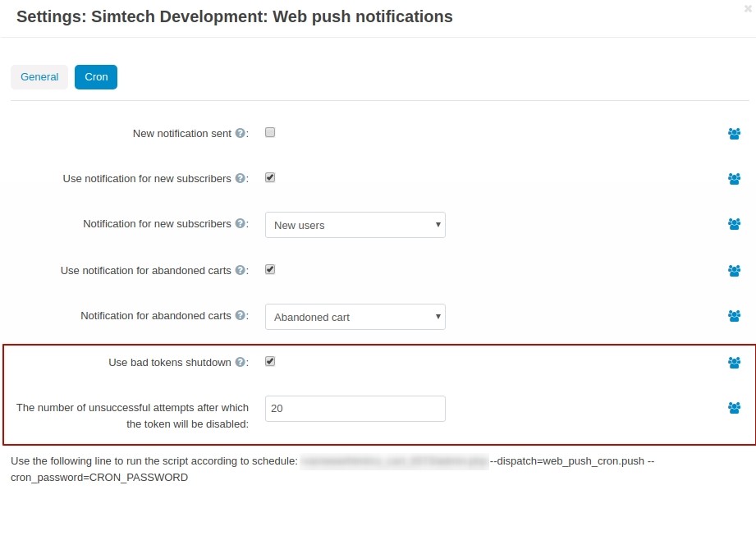Click users icon in unsuccessful attempts row
This screenshot has width=756, height=554.
(x=735, y=408)
